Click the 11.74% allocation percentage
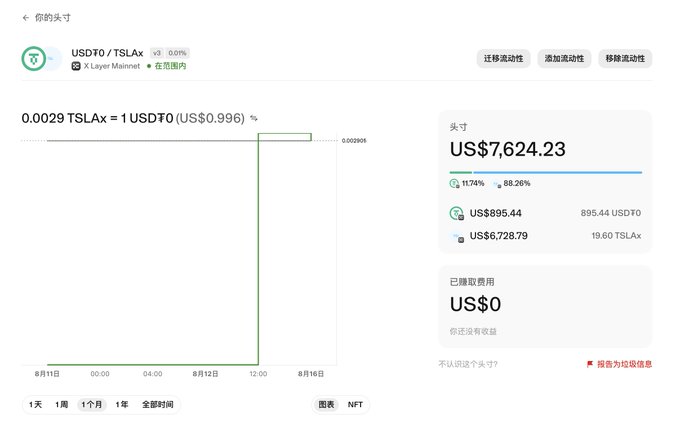The width and height of the screenshot is (680, 432). click(473, 183)
